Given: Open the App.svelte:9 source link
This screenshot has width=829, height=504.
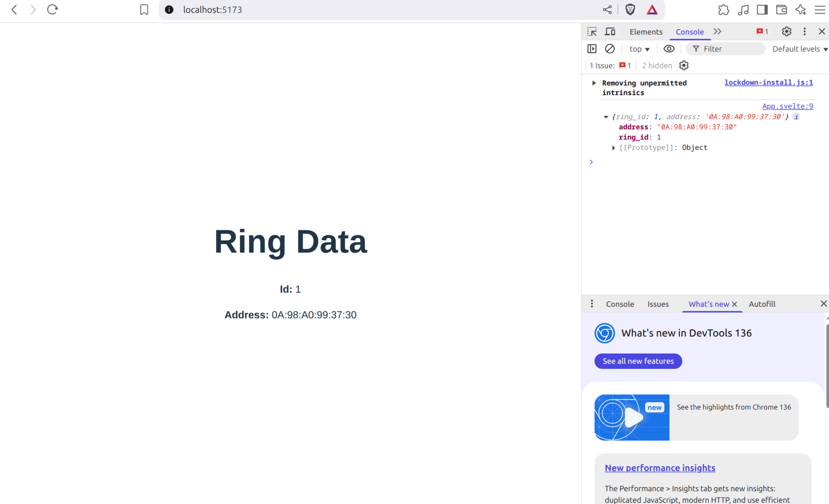Looking at the screenshot, I should point(787,106).
